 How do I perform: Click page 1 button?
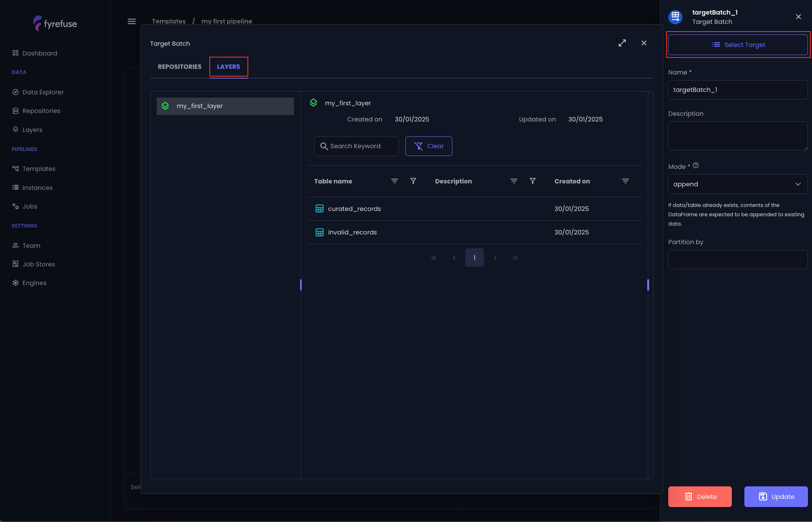pyautogui.click(x=475, y=258)
